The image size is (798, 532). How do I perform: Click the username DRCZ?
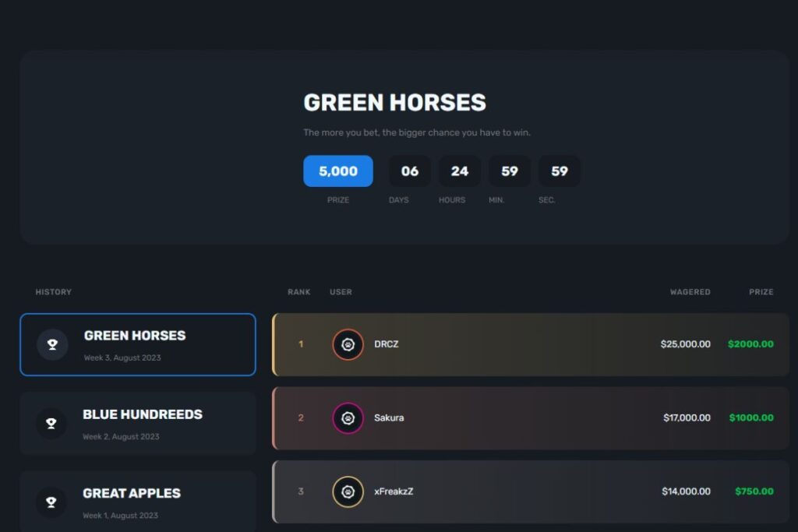point(386,344)
